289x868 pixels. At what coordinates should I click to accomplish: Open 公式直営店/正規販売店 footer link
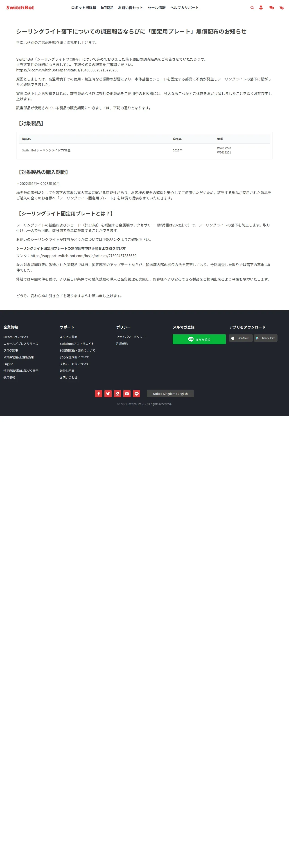pos(18,357)
